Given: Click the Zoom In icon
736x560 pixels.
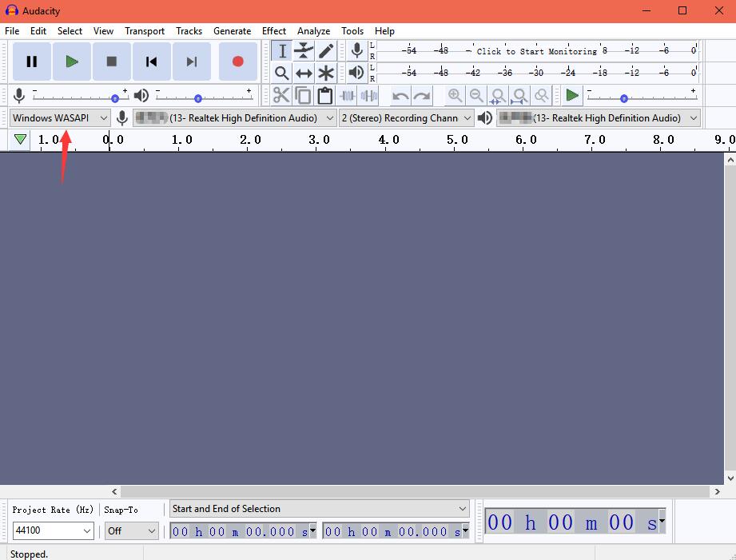Looking at the screenshot, I should pyautogui.click(x=455, y=96).
